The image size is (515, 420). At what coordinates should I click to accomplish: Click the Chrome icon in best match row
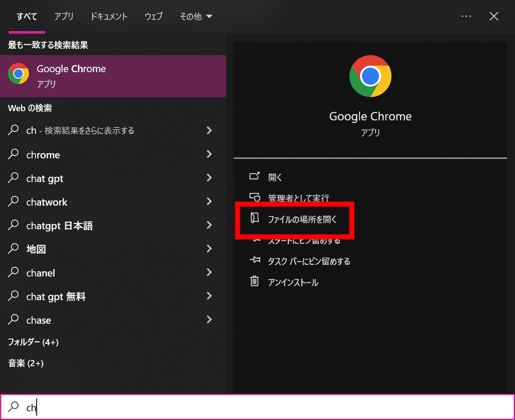[x=18, y=74]
